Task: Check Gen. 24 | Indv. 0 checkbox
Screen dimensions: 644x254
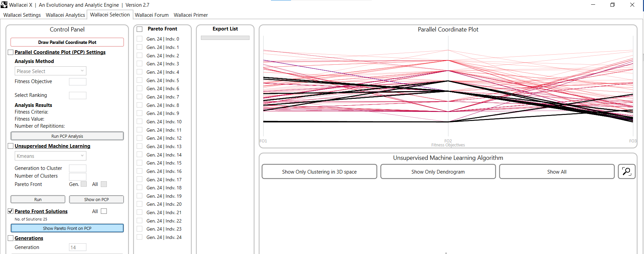Action: click(x=140, y=39)
